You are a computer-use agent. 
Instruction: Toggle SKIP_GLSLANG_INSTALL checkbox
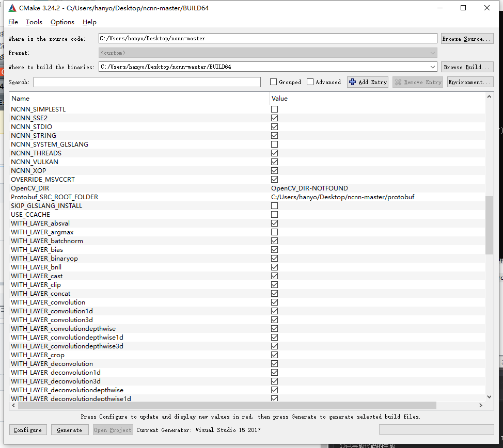point(274,205)
